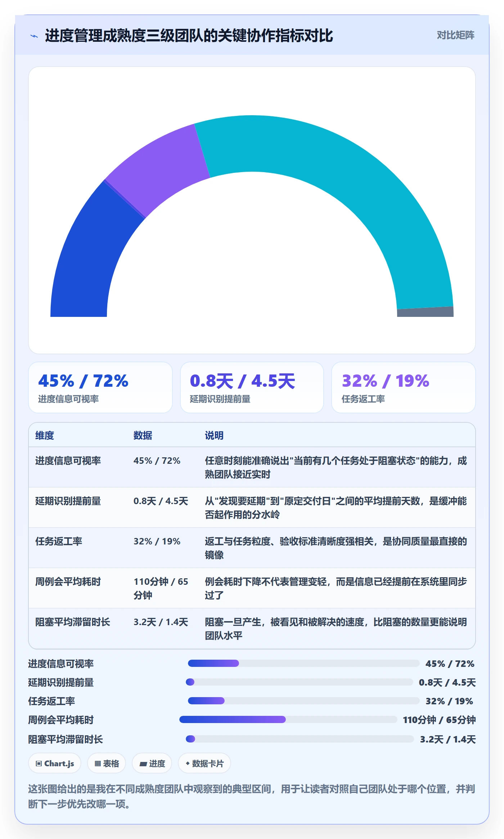Click the icon inside Chart.js chip
Viewport: 504px width, 839px height.
[x=39, y=764]
